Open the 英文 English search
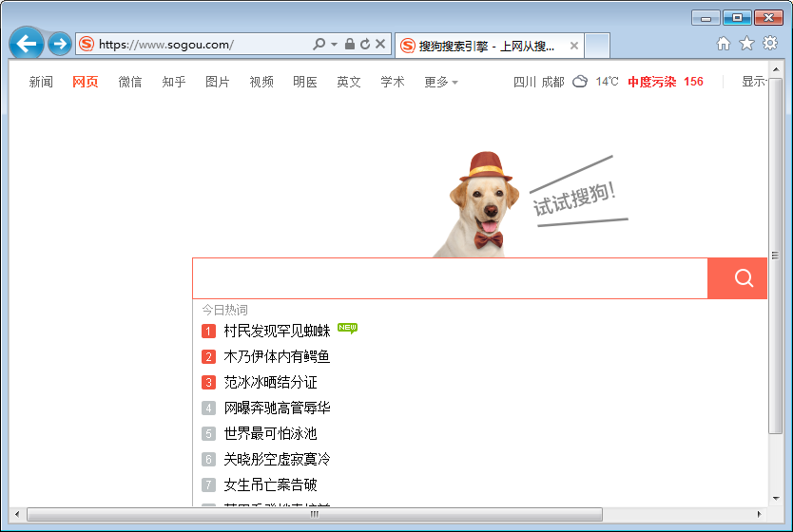 [349, 82]
